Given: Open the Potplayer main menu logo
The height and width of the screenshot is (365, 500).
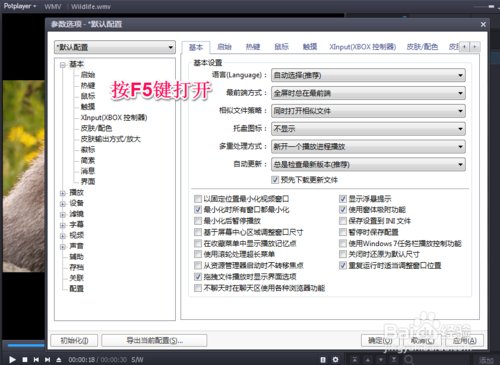Looking at the screenshot, I should [20, 6].
